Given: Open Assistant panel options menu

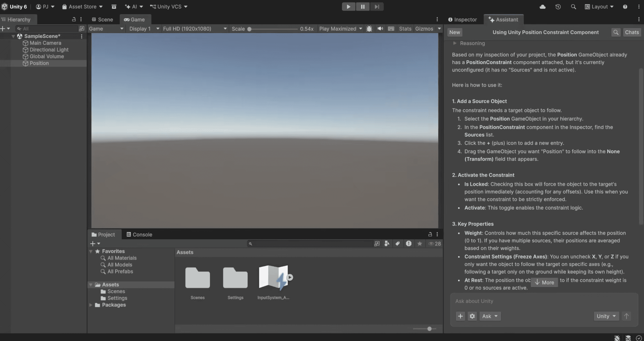Looking at the screenshot, I should point(639,19).
